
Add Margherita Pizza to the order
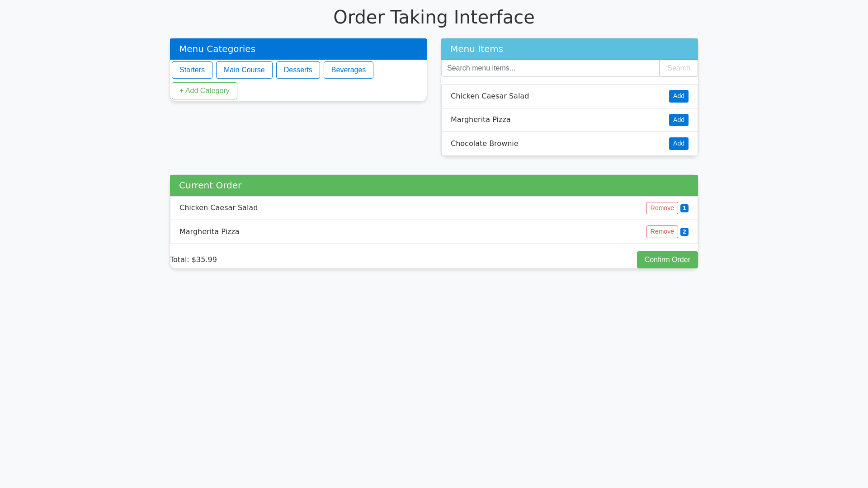coord(678,120)
